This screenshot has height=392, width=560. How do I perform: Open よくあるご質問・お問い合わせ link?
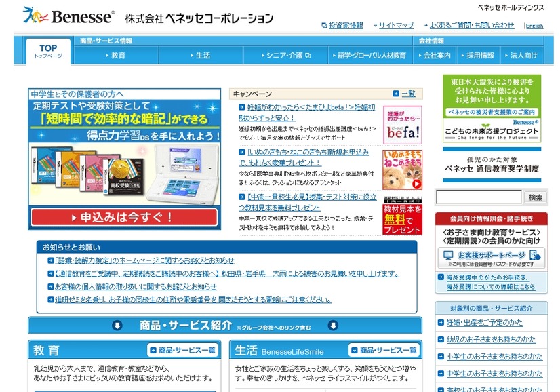tap(471, 25)
